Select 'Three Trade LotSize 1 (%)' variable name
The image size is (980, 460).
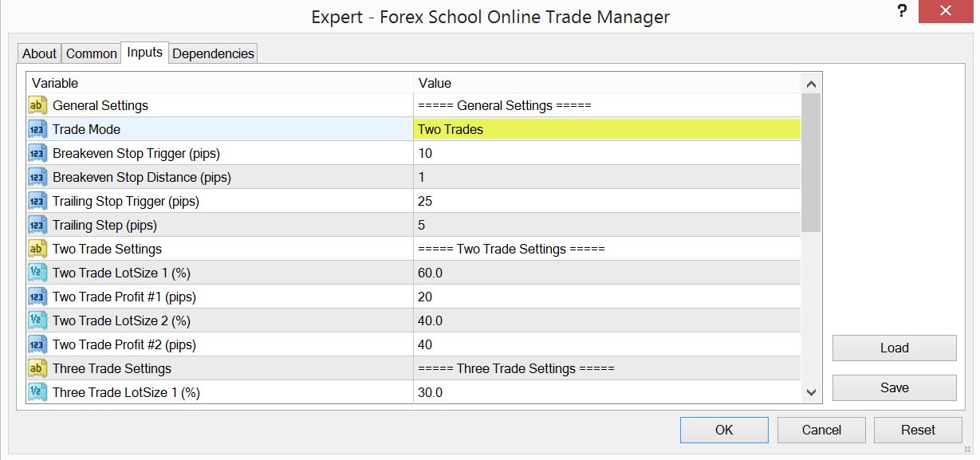point(126,392)
